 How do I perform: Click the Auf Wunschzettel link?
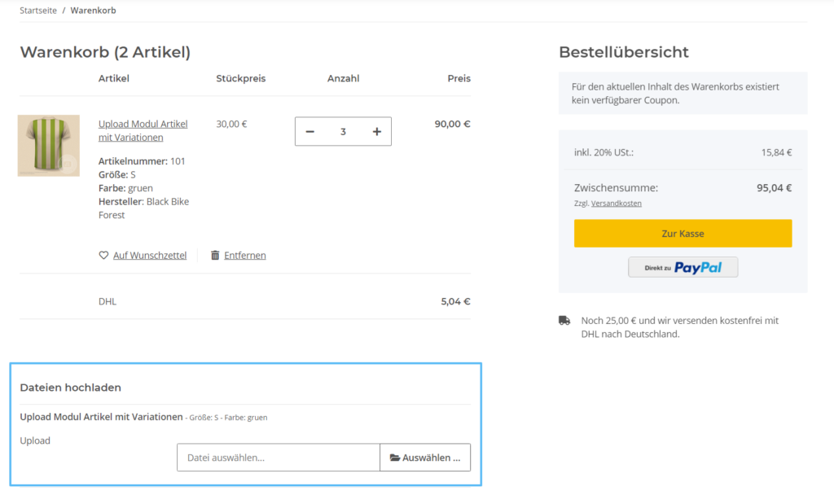150,255
